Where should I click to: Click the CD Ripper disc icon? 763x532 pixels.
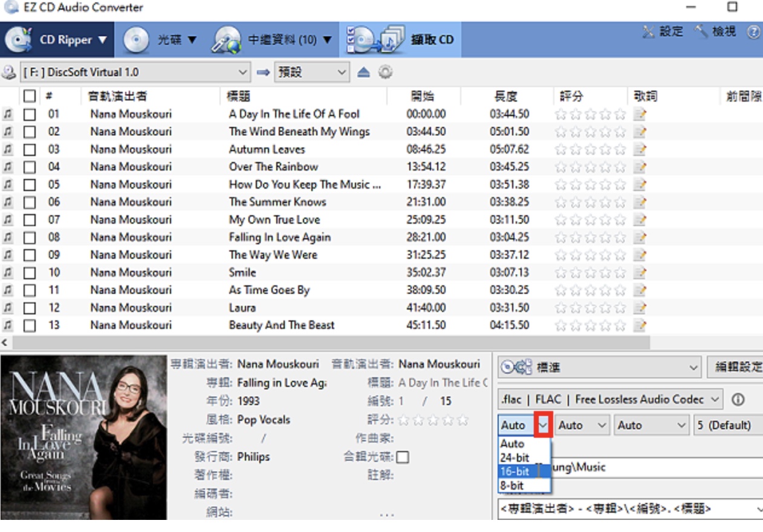pyautogui.click(x=19, y=40)
